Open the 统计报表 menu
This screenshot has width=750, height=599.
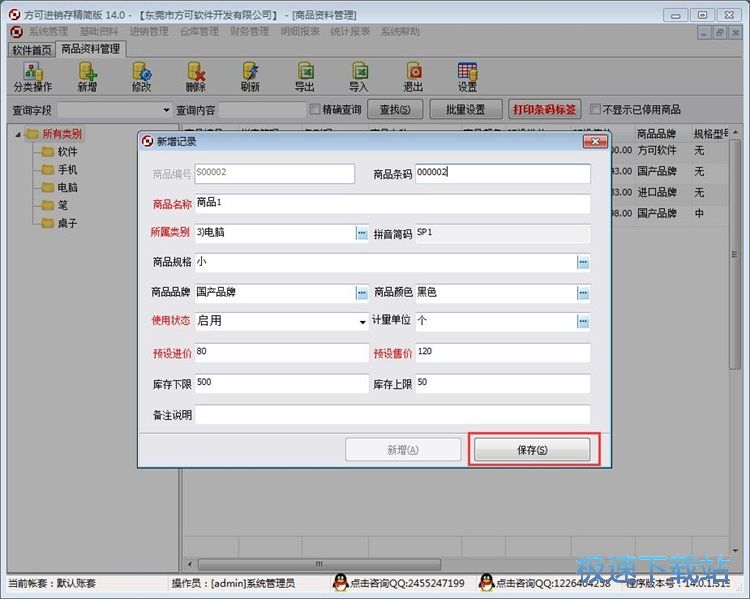[350, 32]
